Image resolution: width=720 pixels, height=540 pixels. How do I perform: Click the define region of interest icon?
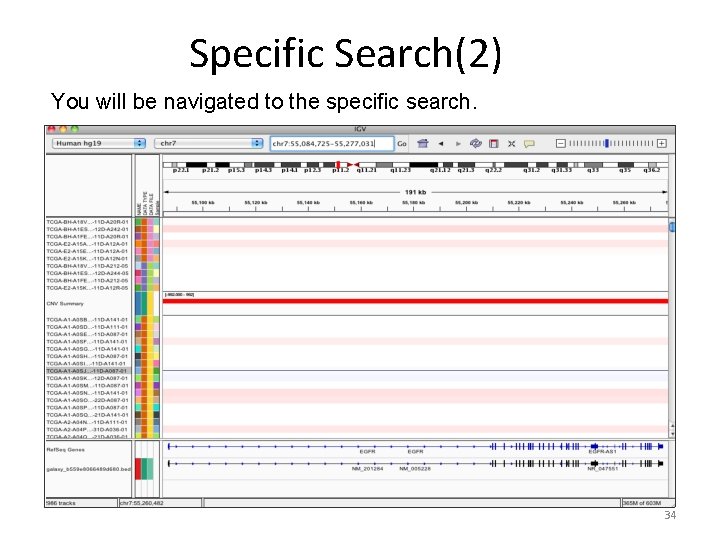point(494,144)
